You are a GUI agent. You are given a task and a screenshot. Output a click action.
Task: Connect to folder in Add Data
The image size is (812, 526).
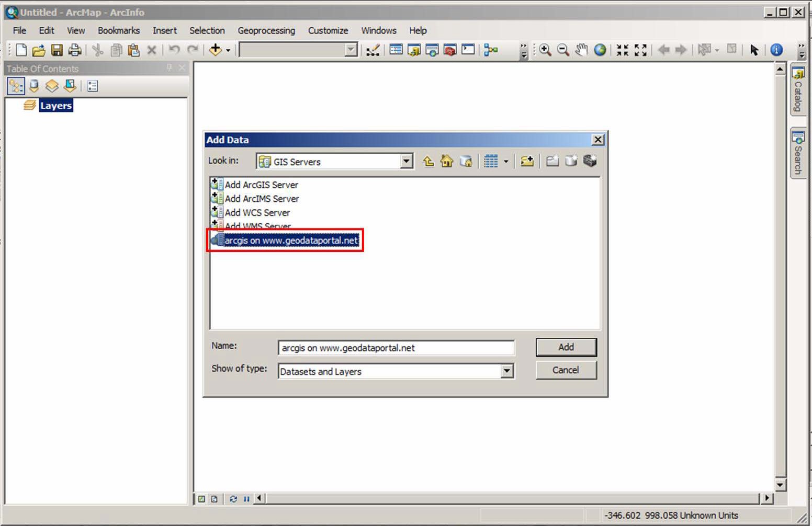coord(527,161)
